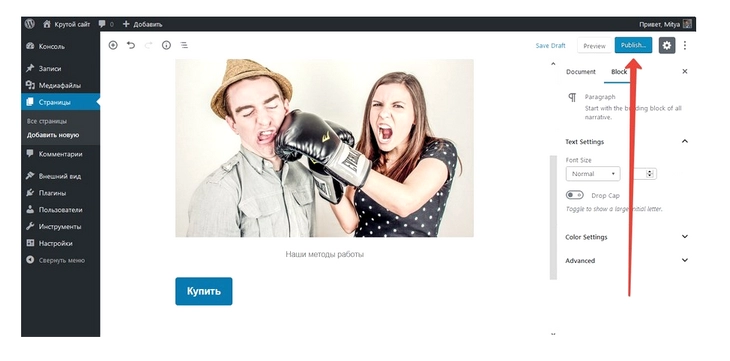Click the Paragraph block pilcrow icon
The height and width of the screenshot is (361, 730).
(x=572, y=97)
